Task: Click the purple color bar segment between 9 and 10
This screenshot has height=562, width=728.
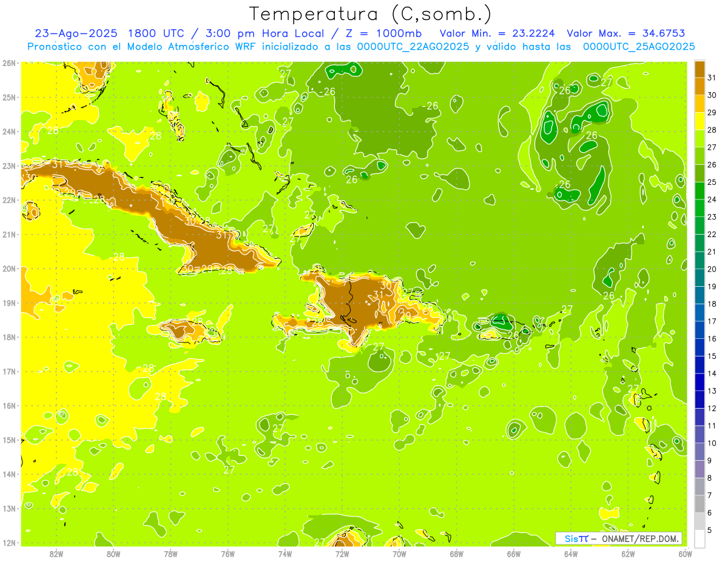Action: pos(700,452)
